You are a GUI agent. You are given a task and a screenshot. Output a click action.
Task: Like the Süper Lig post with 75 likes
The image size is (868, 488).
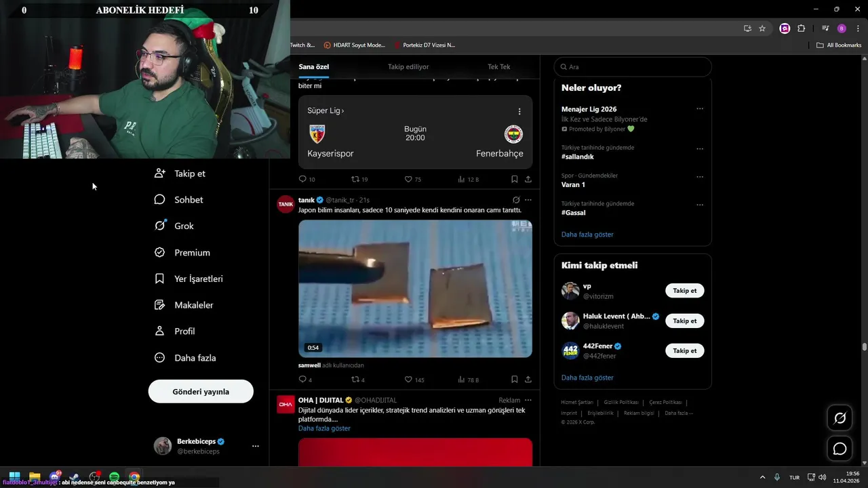click(412, 179)
